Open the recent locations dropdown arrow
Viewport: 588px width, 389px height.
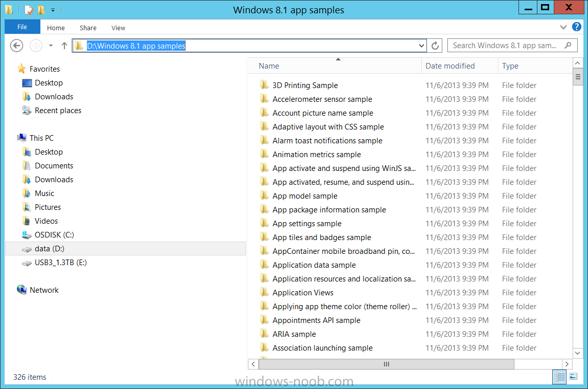(x=51, y=46)
